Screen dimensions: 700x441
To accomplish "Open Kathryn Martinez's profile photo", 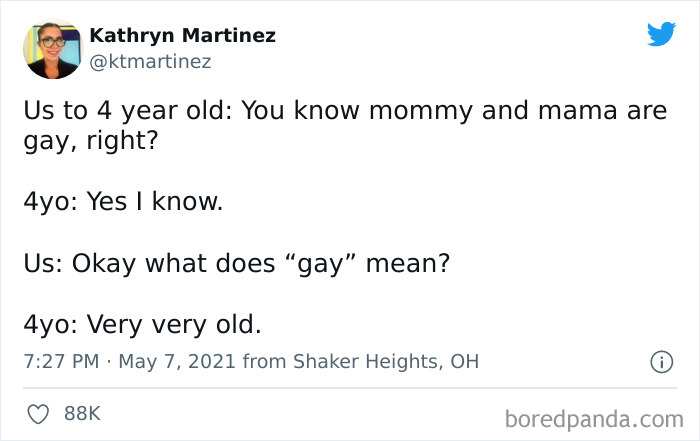I will (x=50, y=49).
